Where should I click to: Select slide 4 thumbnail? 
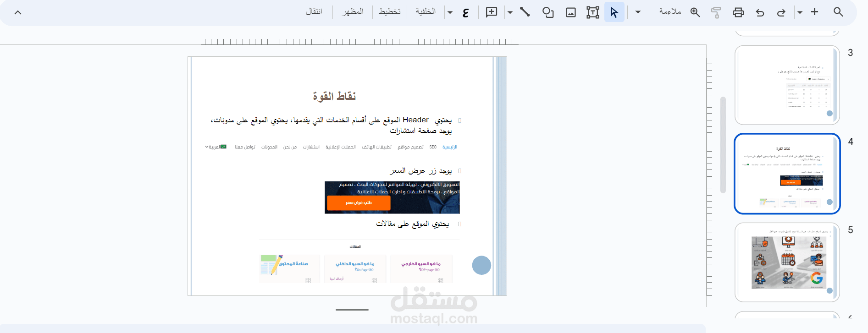(787, 174)
